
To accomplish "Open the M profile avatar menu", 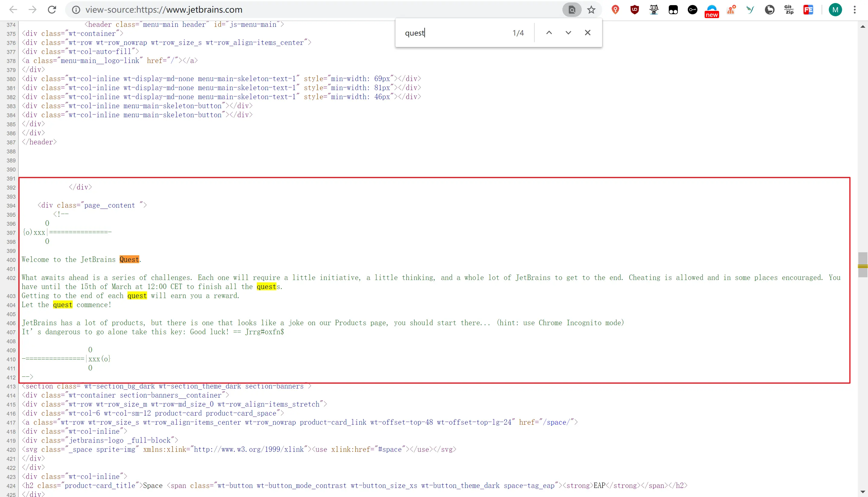I will (x=835, y=10).
